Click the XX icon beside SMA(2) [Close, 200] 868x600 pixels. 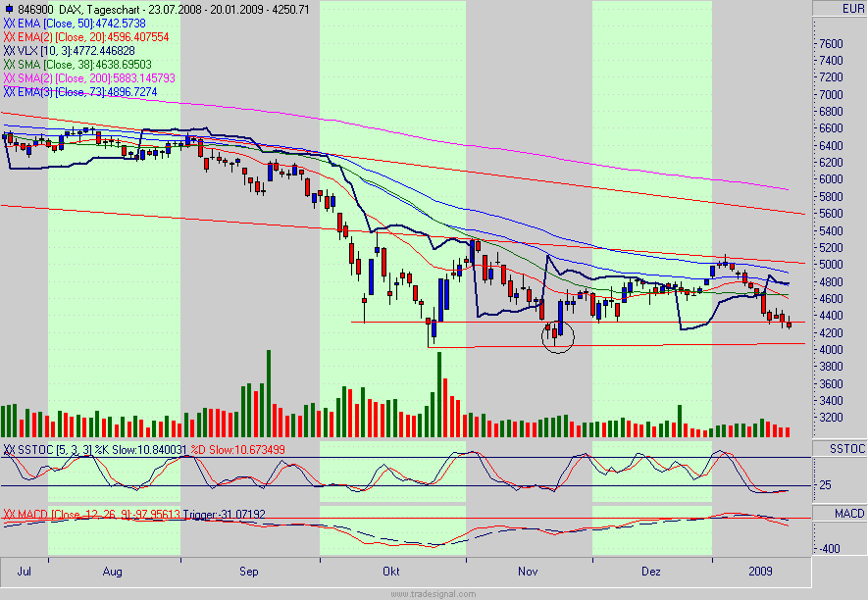coord(10,76)
